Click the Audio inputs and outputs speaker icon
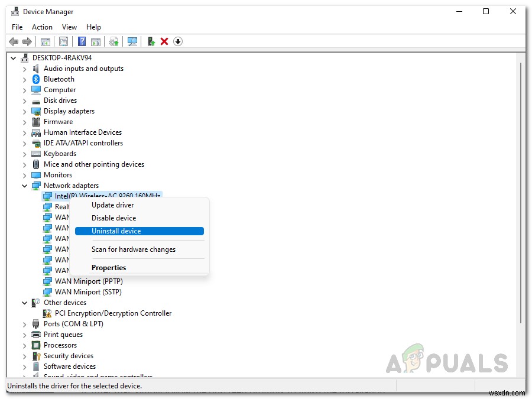 [35, 69]
